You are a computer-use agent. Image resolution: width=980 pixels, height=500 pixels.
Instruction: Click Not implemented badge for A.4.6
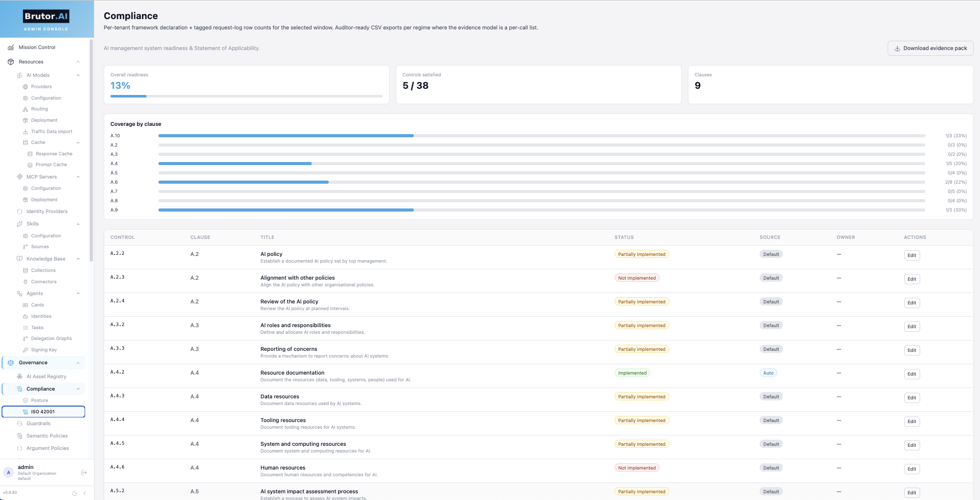[637, 468]
